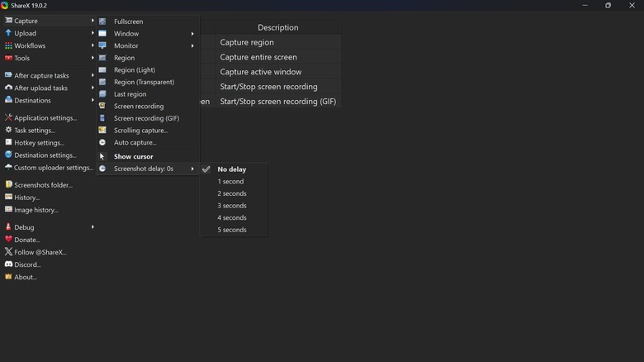
Task: Click the After upload tasks cloud icon
Action: pyautogui.click(x=8, y=88)
